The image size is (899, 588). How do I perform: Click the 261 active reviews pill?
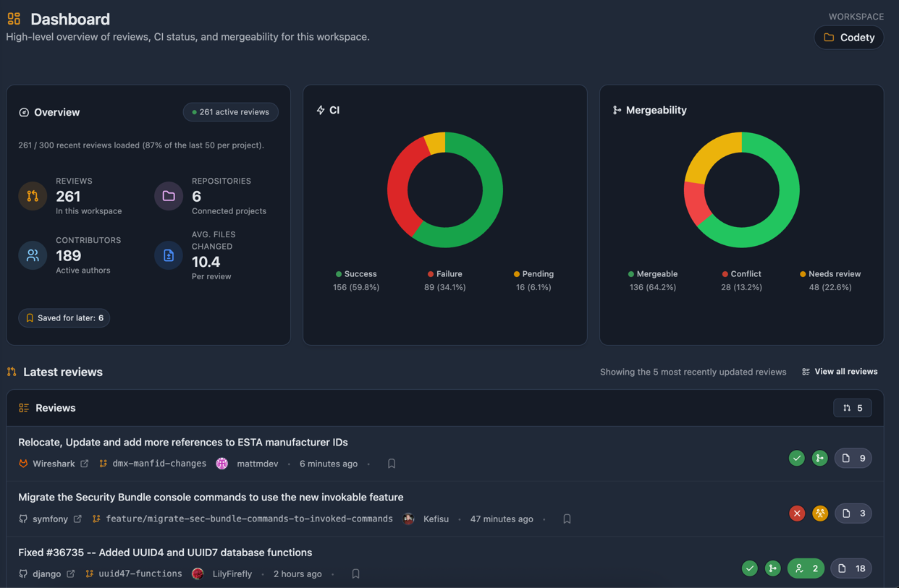[230, 112]
